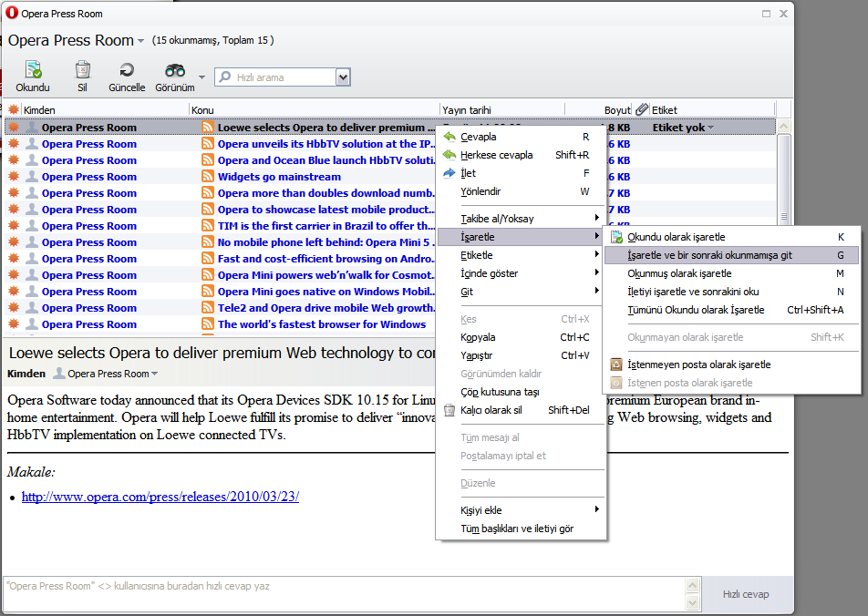Click RSS icon for No mobile phone left behind

tap(208, 242)
